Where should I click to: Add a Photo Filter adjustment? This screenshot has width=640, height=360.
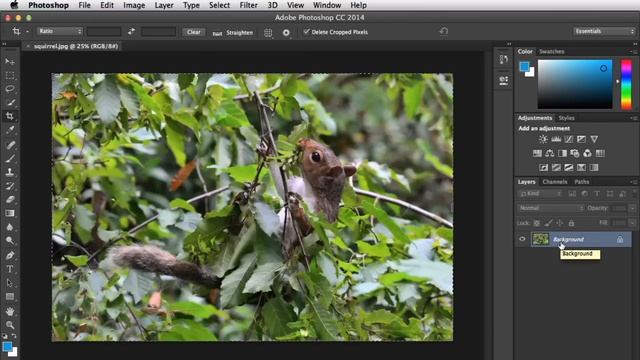(575, 153)
